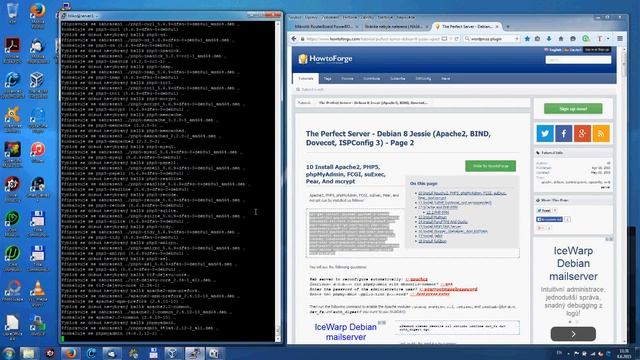Click the HowtoForge search field

578,60
